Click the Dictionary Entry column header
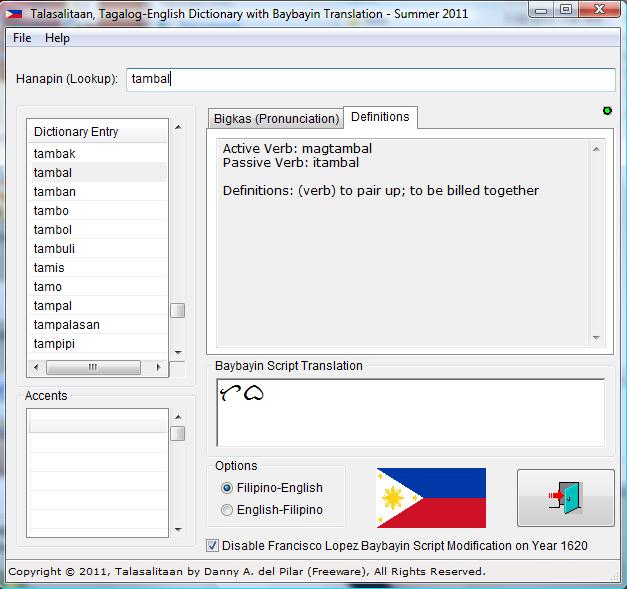 pos(98,132)
